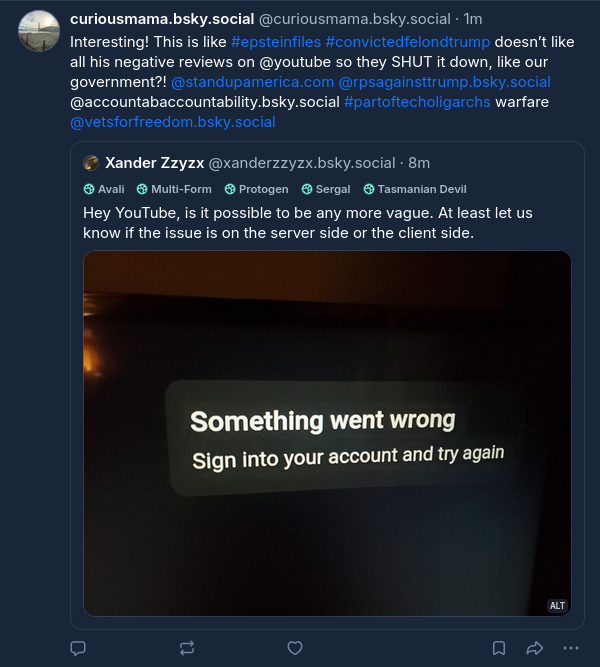Like the post with the heart icon
Image resolution: width=600 pixels, height=667 pixels.
point(295,648)
